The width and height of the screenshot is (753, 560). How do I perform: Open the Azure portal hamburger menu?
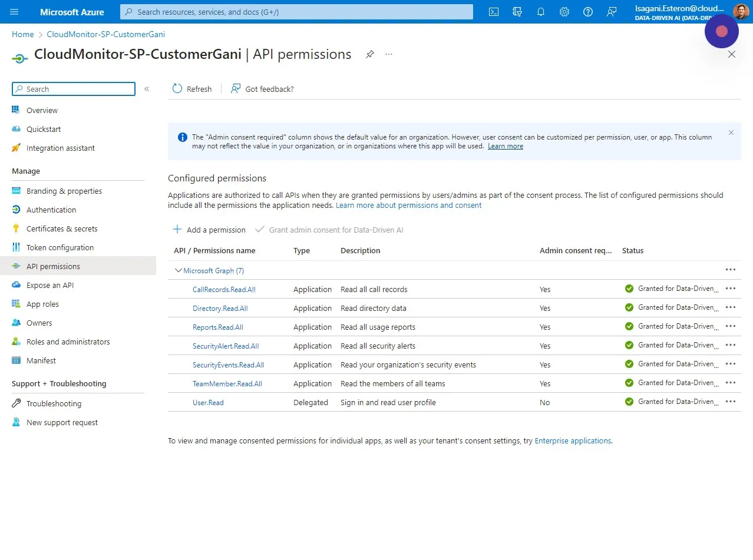(15, 12)
